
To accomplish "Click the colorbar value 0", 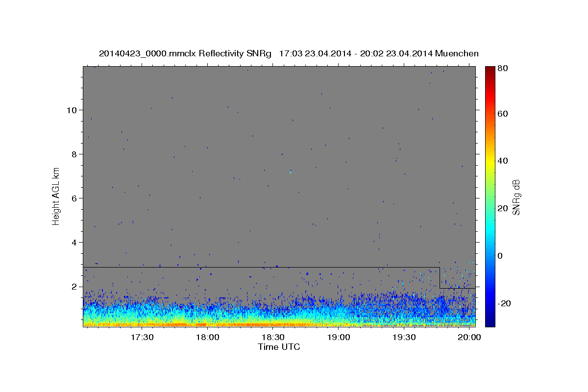I will [x=501, y=256].
